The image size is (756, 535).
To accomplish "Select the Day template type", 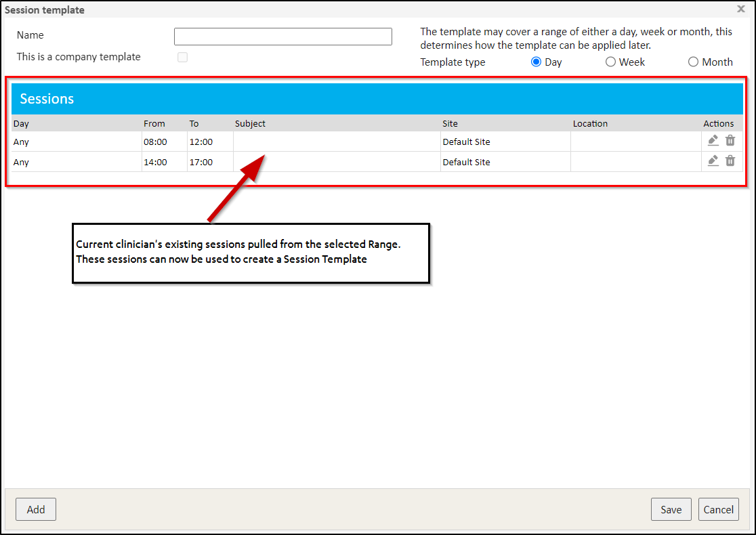I will 537,62.
